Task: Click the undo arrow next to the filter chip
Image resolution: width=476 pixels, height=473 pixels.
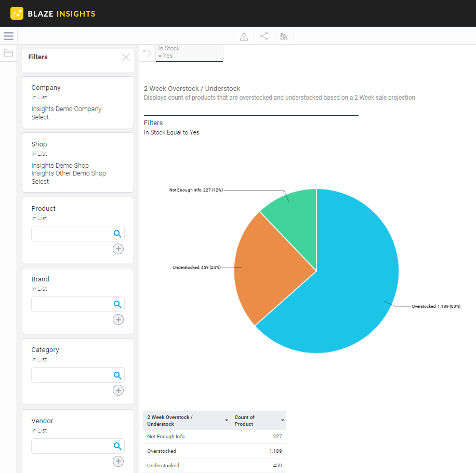Action: coord(147,53)
